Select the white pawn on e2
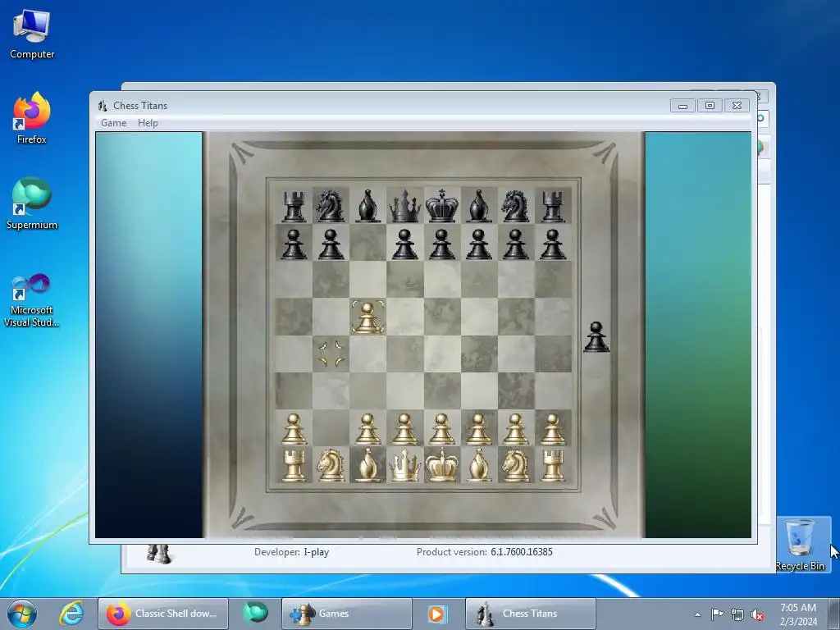Viewport: 840px width, 630px height. [x=441, y=429]
